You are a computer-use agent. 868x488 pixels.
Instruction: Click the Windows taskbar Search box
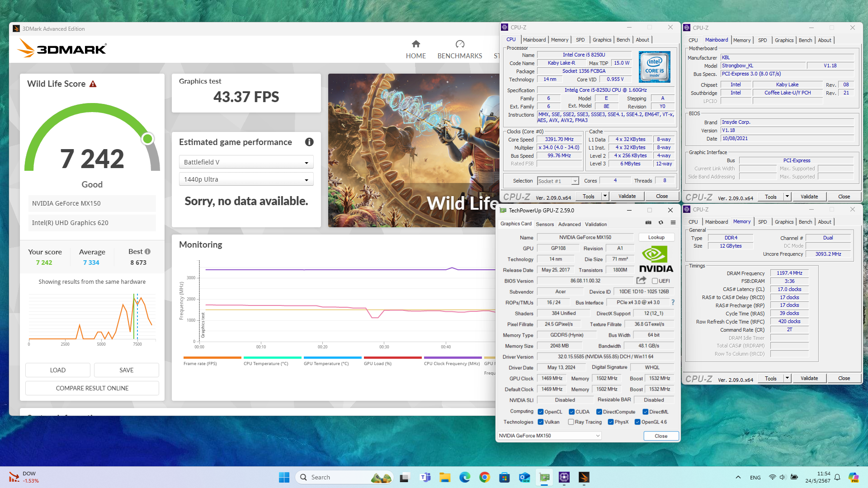[344, 478]
